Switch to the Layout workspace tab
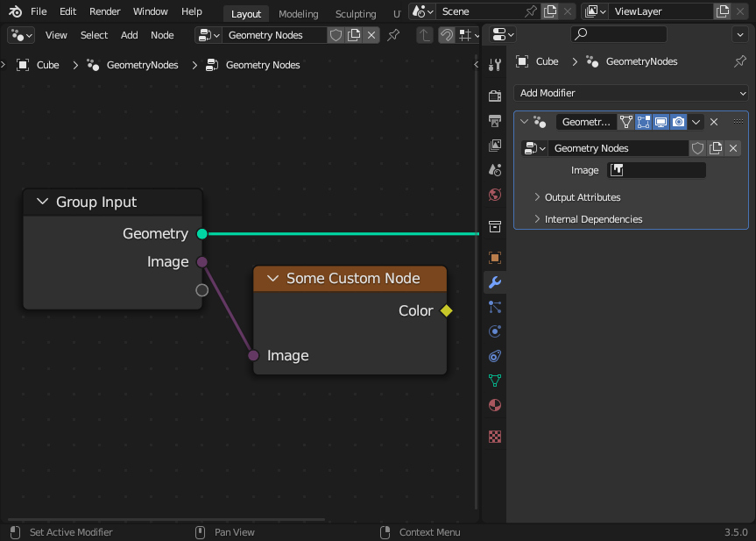This screenshot has width=756, height=541. click(246, 14)
